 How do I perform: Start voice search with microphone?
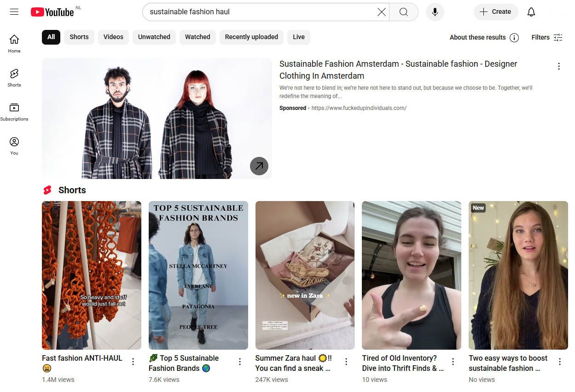click(435, 12)
